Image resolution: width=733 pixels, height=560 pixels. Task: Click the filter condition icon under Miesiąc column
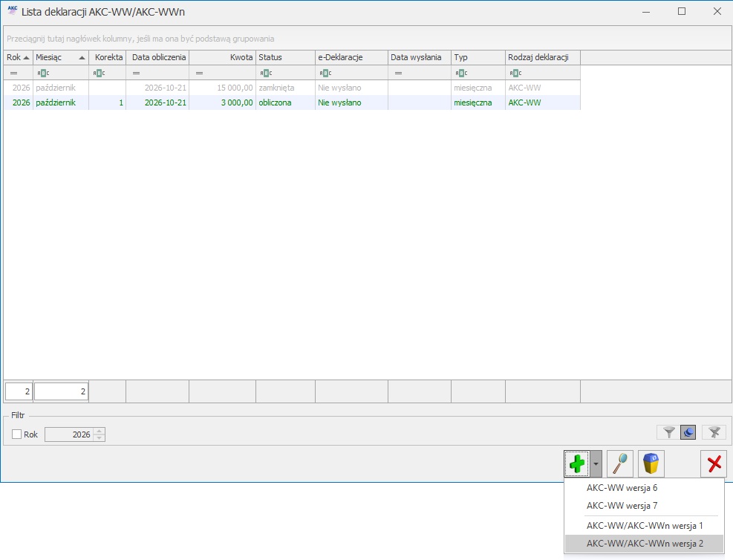[43, 73]
